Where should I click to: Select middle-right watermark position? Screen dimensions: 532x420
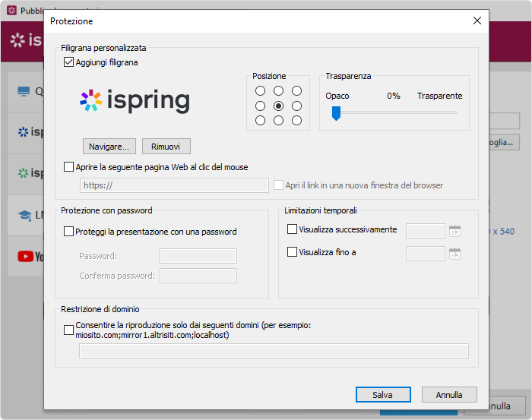point(297,106)
